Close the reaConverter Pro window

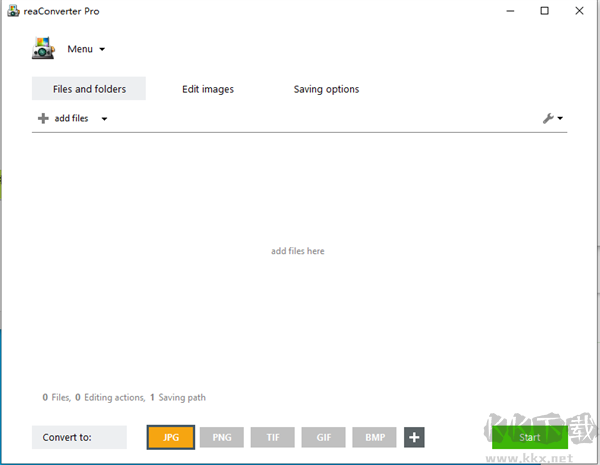pyautogui.click(x=579, y=11)
